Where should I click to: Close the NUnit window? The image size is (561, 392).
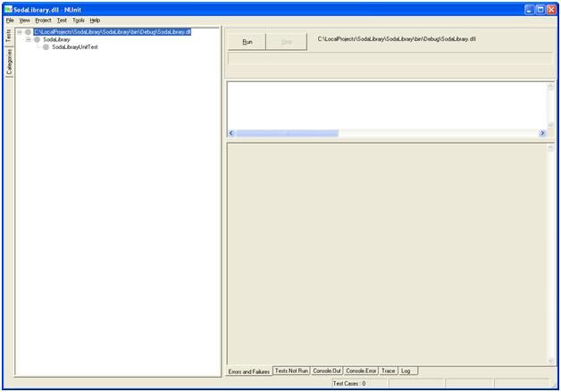click(x=551, y=10)
